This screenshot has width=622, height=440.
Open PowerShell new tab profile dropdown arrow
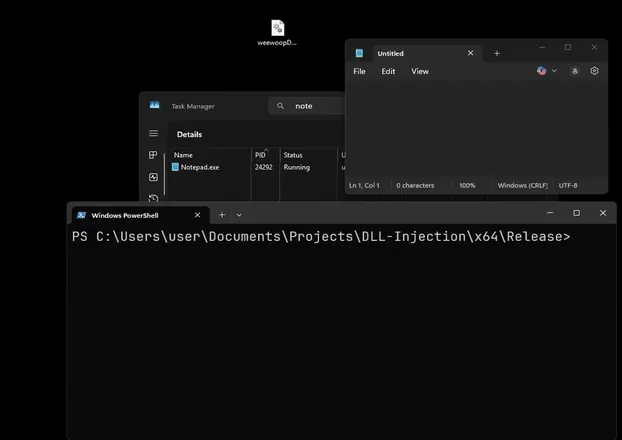tap(239, 215)
